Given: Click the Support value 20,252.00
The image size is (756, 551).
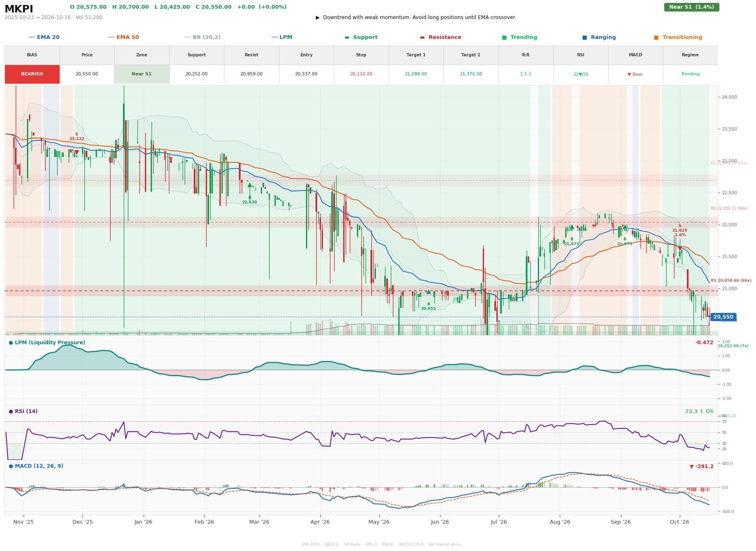Looking at the screenshot, I should click(x=196, y=74).
